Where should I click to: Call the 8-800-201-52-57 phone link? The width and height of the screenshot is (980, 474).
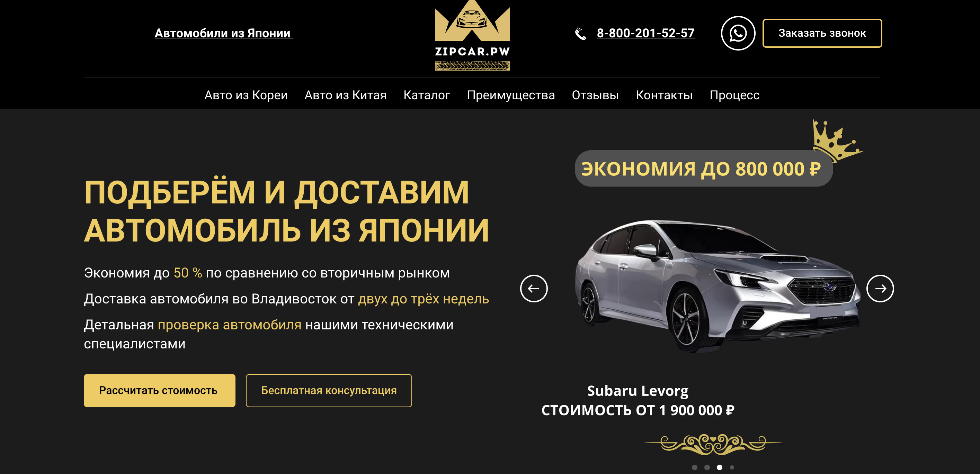click(x=645, y=33)
